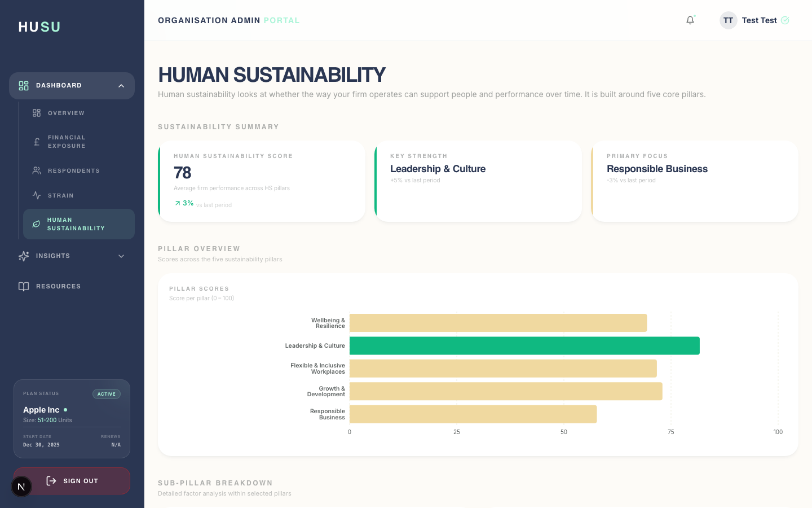Screen dimensions: 812x508
Task: Click the Financial Exposure pound icon
Action: [36, 141]
